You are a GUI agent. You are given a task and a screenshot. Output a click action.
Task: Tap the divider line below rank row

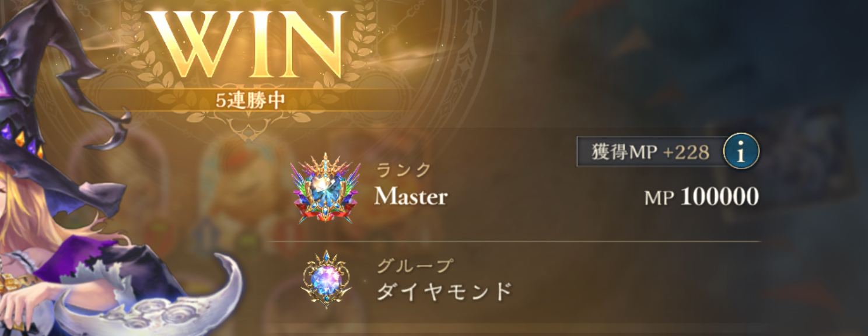point(514,241)
